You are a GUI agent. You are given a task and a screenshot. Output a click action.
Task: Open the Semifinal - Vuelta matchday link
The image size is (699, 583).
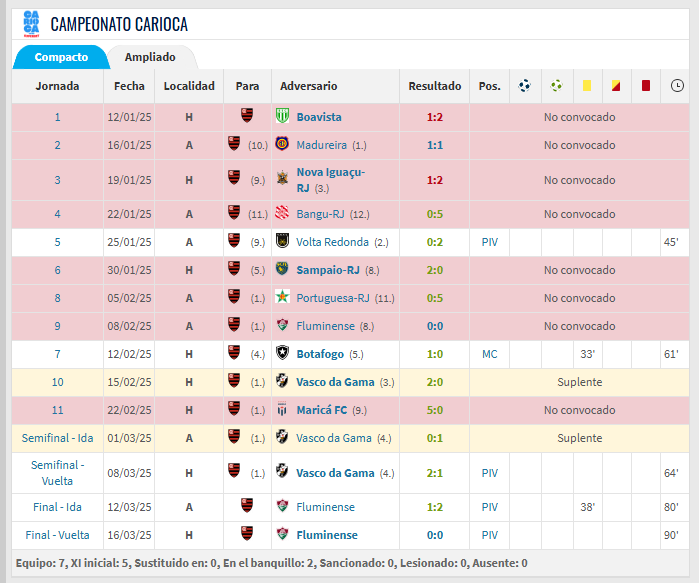[x=58, y=473]
